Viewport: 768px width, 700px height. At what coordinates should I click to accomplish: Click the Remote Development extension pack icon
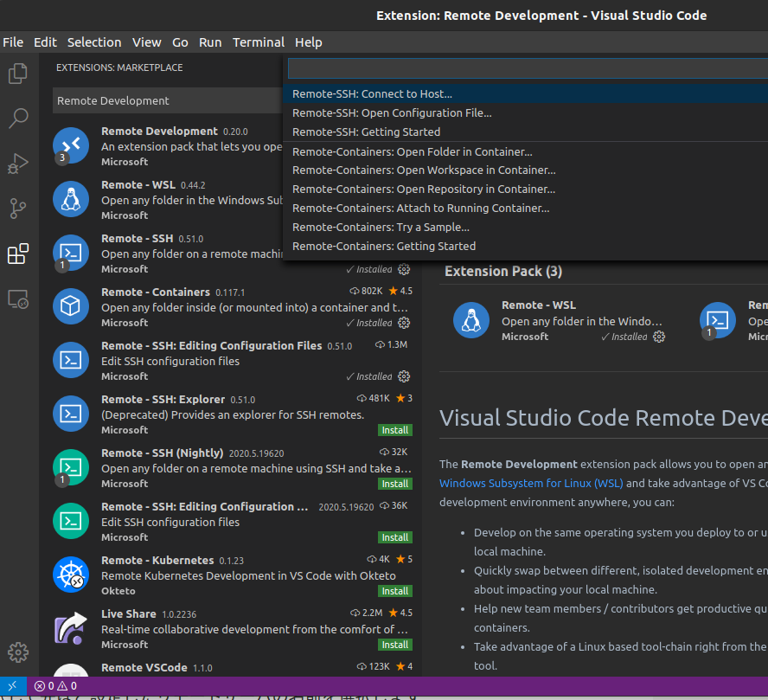pos(71,145)
